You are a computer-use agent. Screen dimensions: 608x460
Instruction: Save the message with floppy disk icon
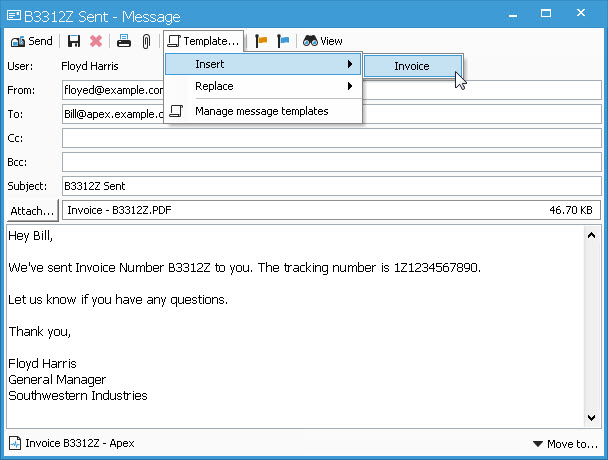point(74,41)
